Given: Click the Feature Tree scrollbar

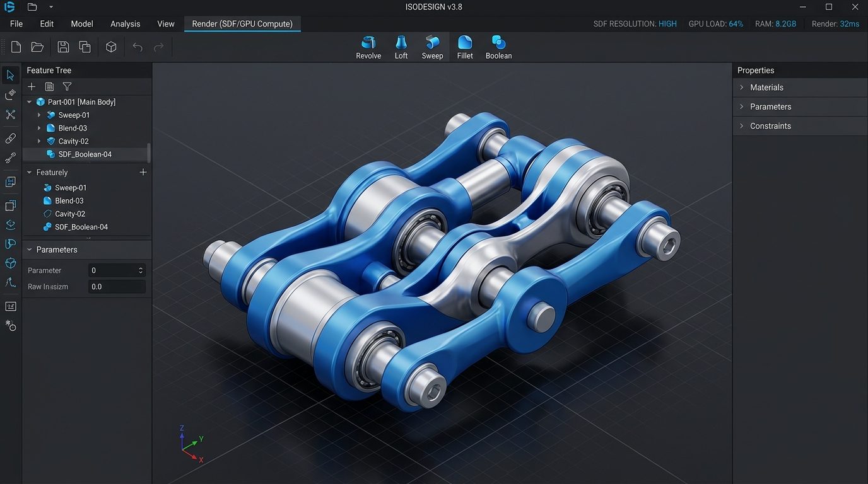Looking at the screenshot, I should click(149, 152).
